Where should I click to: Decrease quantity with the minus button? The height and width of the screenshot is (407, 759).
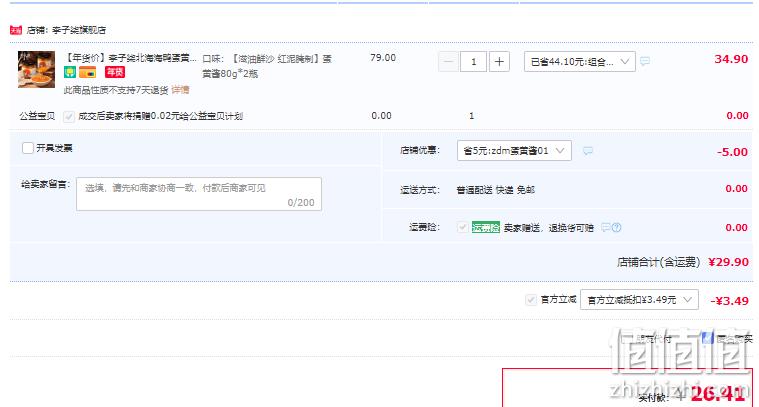click(x=448, y=62)
